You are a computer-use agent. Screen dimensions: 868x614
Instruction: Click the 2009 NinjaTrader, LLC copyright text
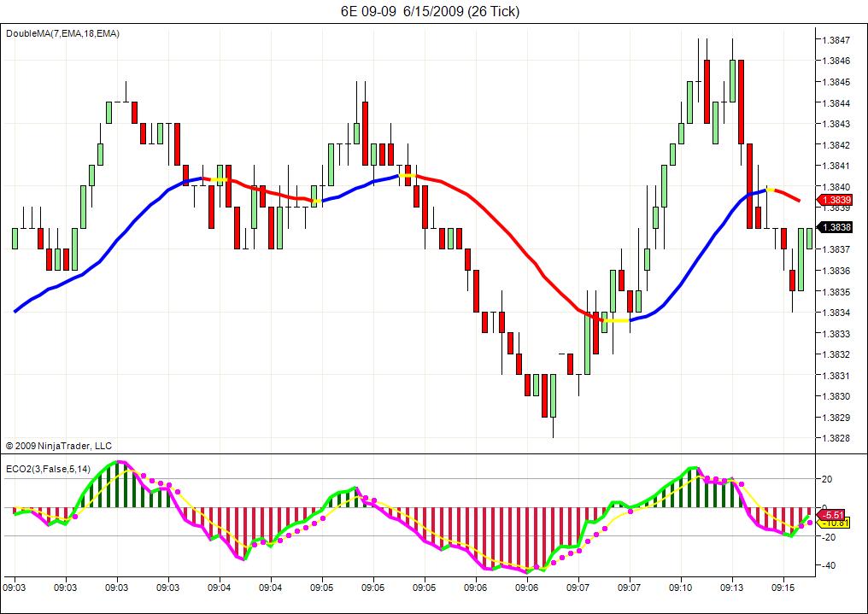[59, 446]
